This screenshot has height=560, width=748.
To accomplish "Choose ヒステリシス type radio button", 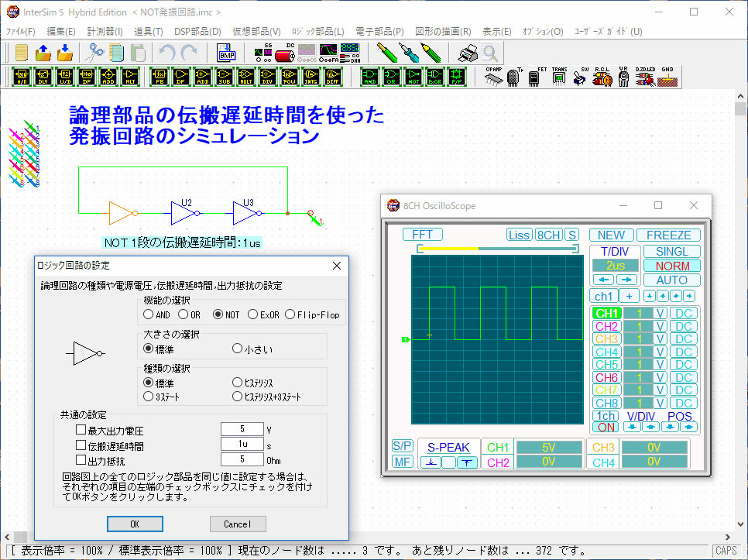I will click(x=237, y=382).
